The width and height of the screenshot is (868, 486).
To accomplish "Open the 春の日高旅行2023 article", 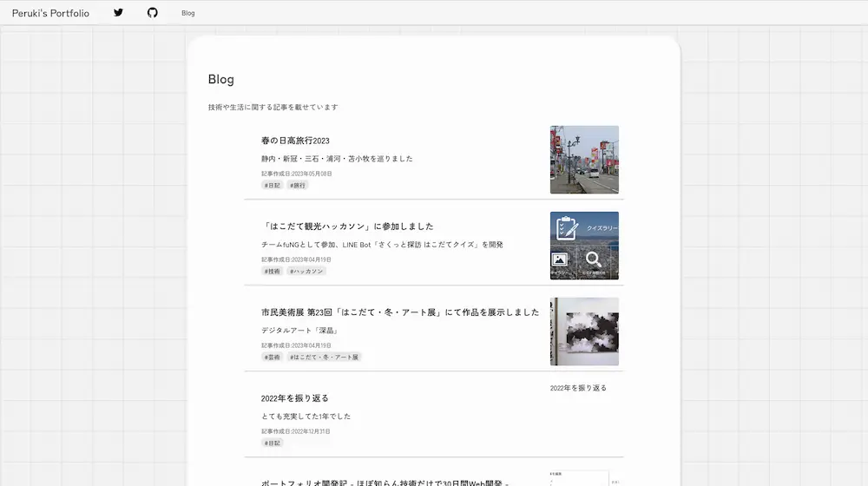I will pyautogui.click(x=295, y=141).
